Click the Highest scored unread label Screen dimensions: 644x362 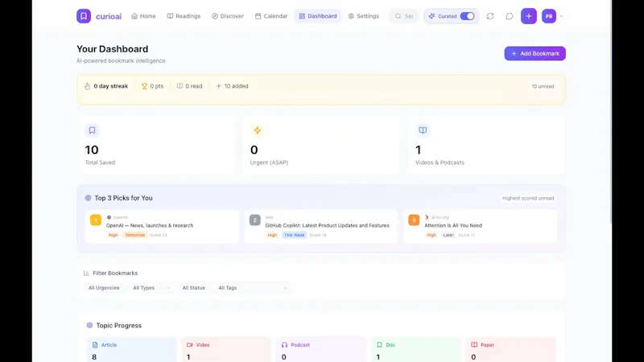click(x=528, y=198)
